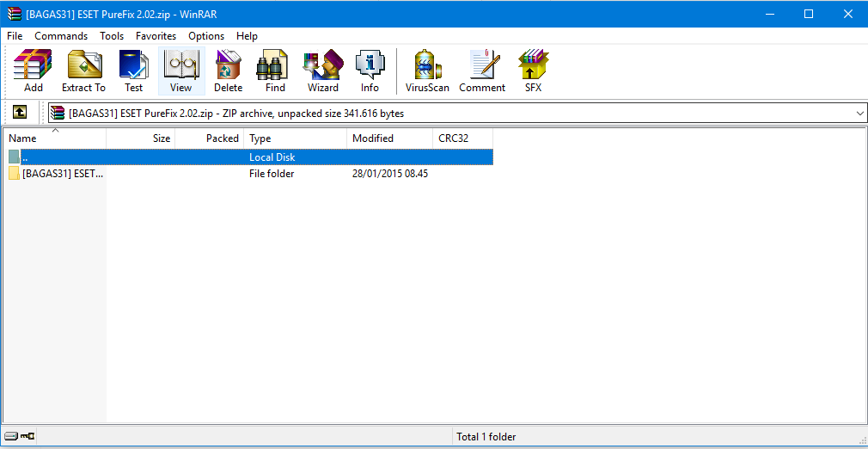Click the Delete toolbar icon
Image resolution: width=868 pixels, height=449 pixels.
pos(228,71)
